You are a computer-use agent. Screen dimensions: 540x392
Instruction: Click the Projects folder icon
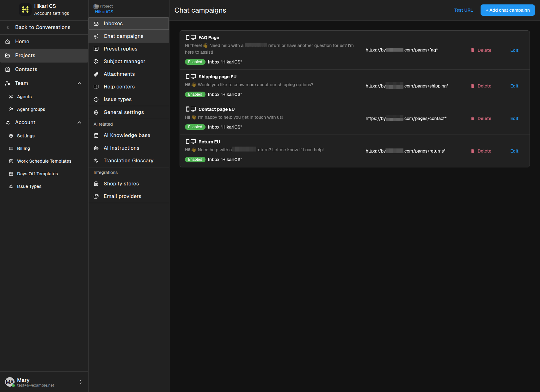(x=8, y=56)
